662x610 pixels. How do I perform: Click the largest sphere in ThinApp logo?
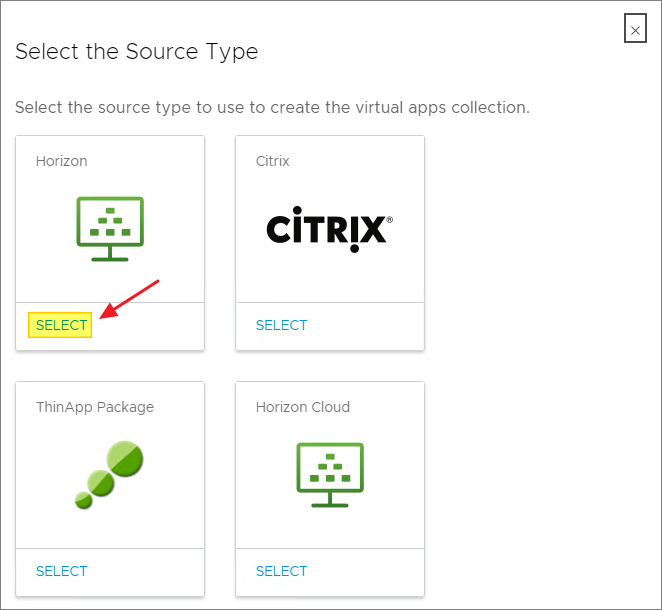pos(125,460)
